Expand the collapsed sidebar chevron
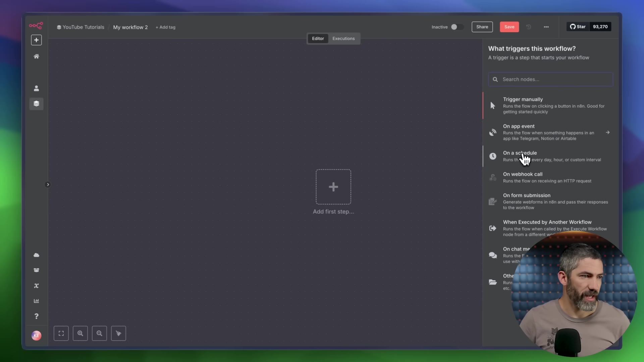This screenshot has height=362, width=644. click(x=48, y=184)
